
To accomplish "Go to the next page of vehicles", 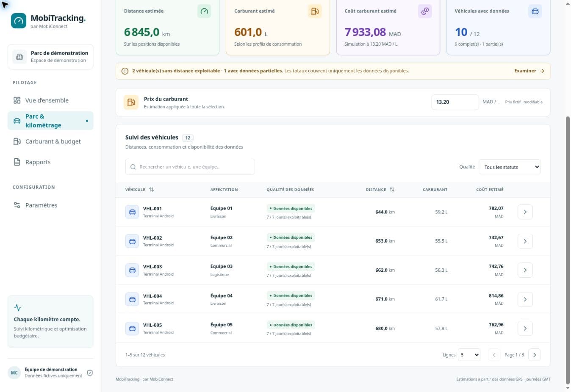I will [x=535, y=355].
